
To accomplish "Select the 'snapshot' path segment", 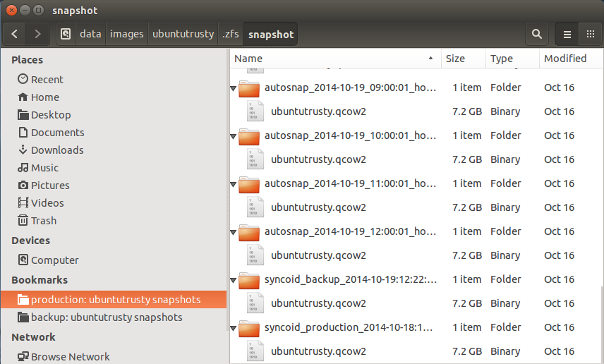I will [x=271, y=35].
